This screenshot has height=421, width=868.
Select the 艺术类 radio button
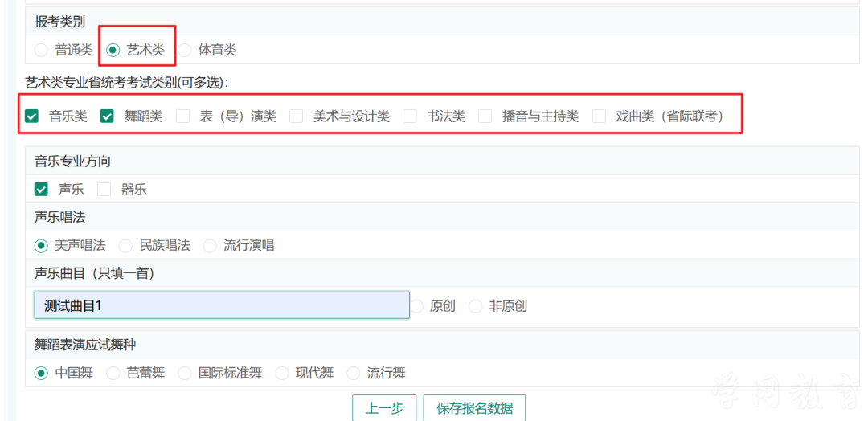click(113, 51)
